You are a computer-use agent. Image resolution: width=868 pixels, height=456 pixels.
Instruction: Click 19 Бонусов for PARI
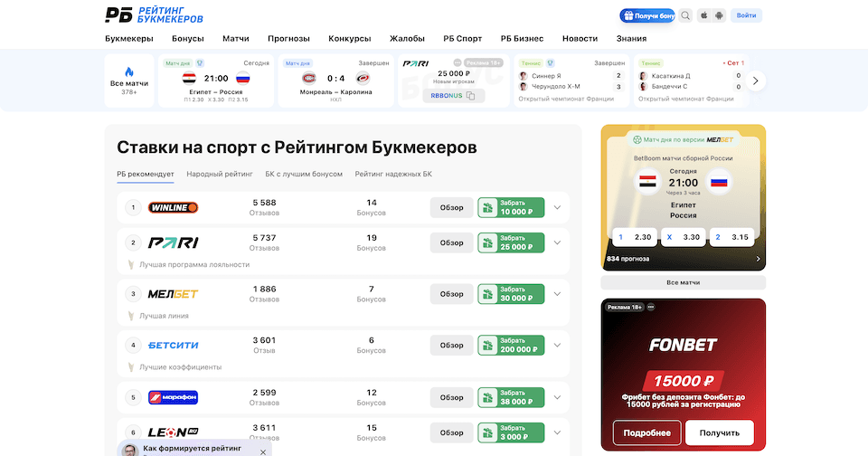(x=372, y=242)
